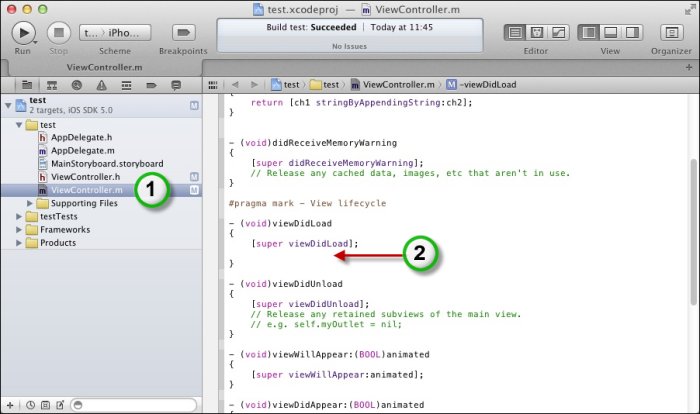Screen dimensions: 700x414
Task: Show the Issue navigator warning icon
Action: point(102,85)
